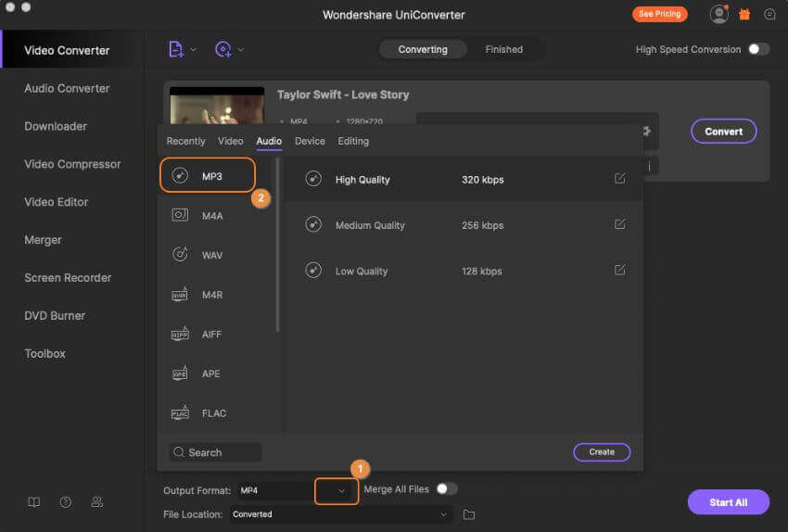Screen dimensions: 788x532
Task: Toggle High Speed Conversion switch
Action: 758,49
